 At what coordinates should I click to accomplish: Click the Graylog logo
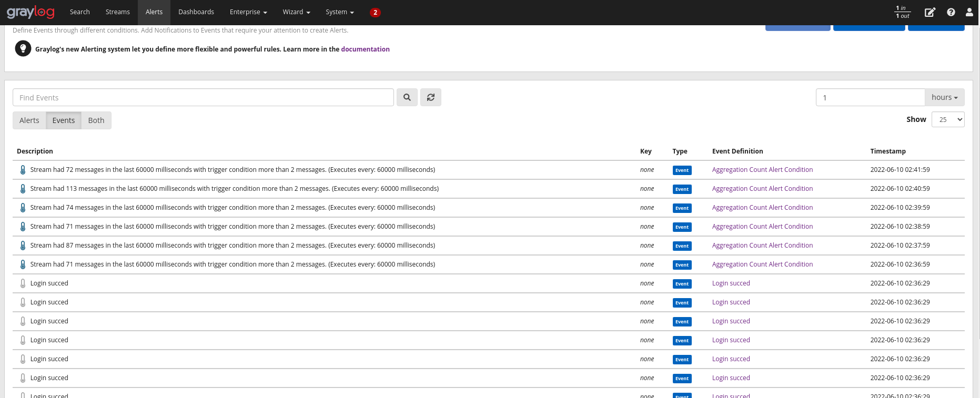pos(31,12)
